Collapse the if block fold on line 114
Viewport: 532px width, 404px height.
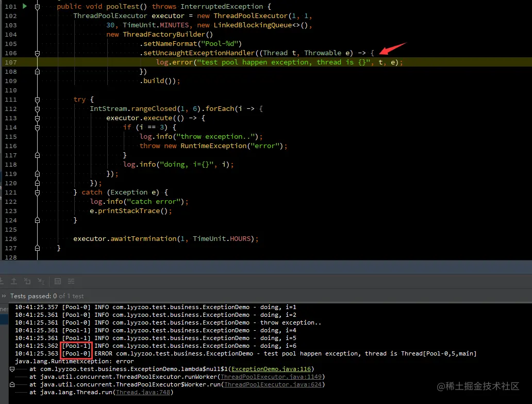pyautogui.click(x=37, y=127)
